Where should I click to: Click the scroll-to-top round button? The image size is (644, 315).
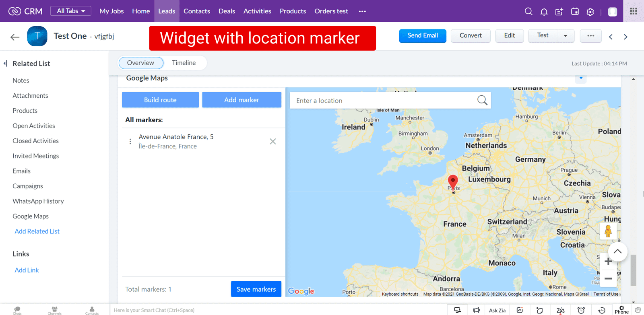point(617,251)
